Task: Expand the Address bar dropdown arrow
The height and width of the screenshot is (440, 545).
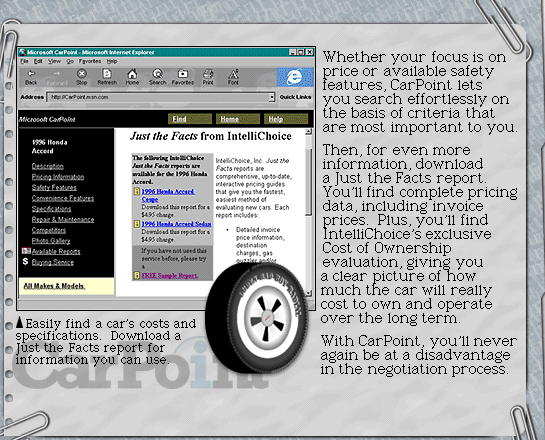Action: [271, 97]
